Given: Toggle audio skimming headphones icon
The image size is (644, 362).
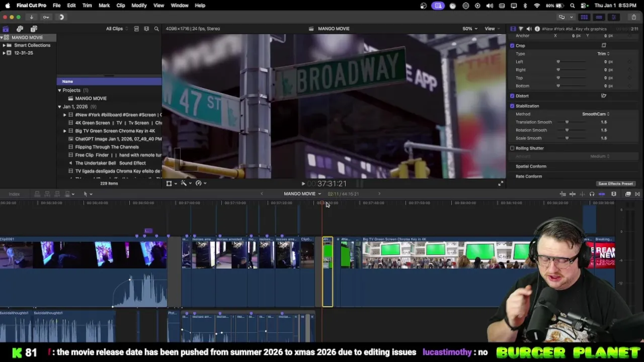Looking at the screenshot, I should click(x=592, y=194).
